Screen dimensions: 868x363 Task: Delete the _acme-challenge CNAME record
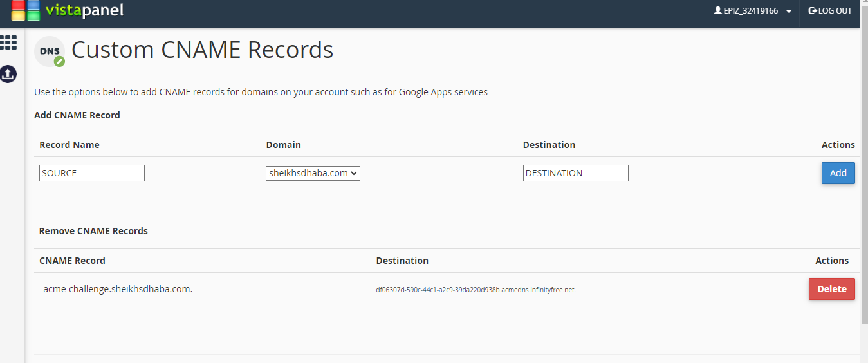[x=831, y=289]
